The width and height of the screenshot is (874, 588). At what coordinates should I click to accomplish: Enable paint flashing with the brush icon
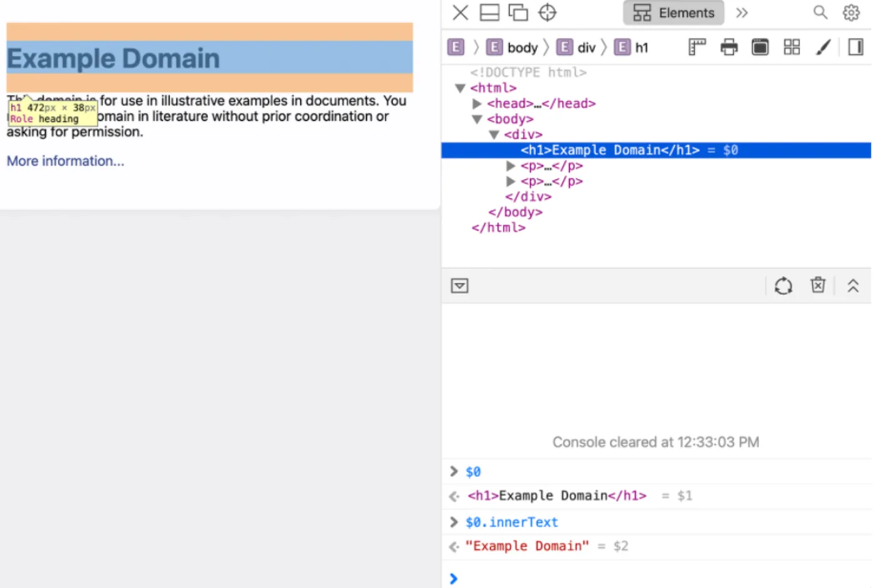point(823,47)
